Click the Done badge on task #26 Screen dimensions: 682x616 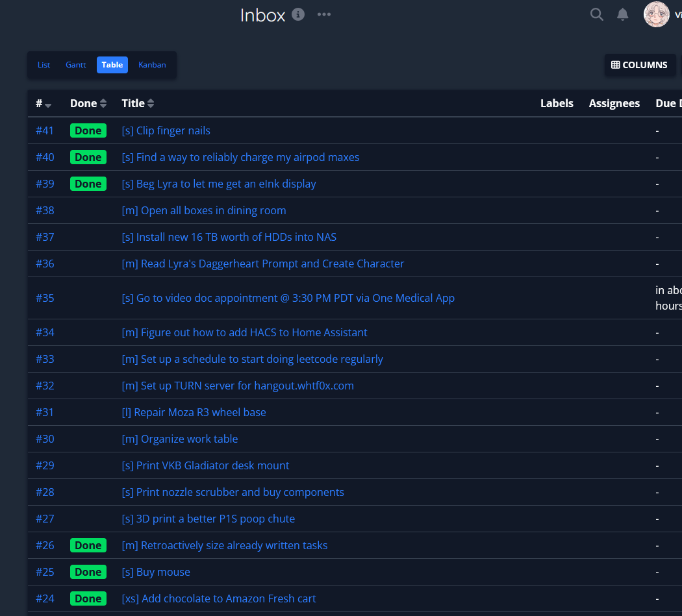88,545
